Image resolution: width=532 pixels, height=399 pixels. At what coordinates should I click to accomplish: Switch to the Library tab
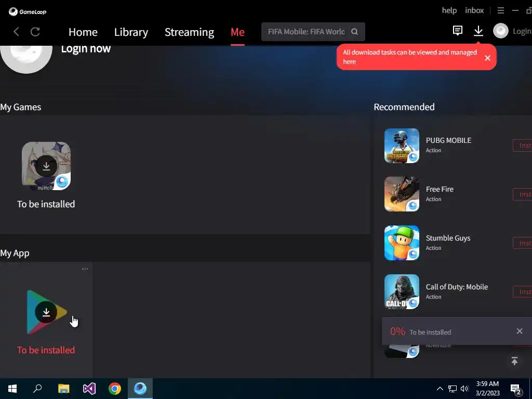point(131,32)
